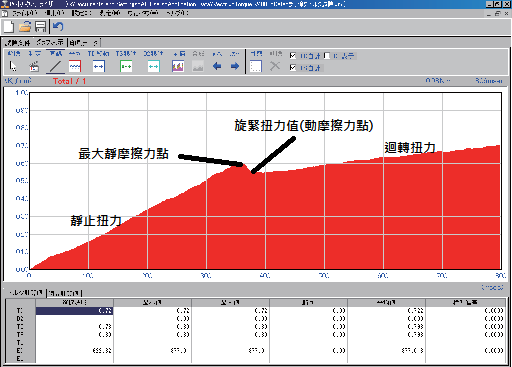Click the multicolor overlay chart icon

point(178,66)
